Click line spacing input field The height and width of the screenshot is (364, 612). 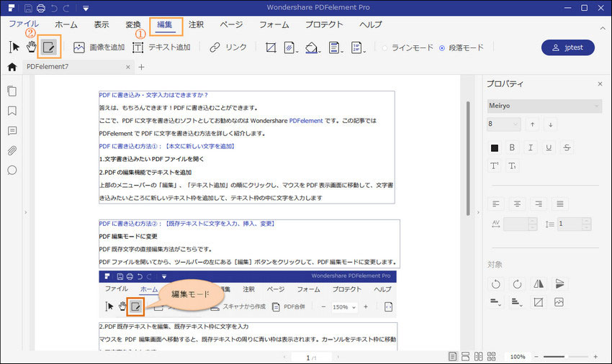[x=570, y=224]
